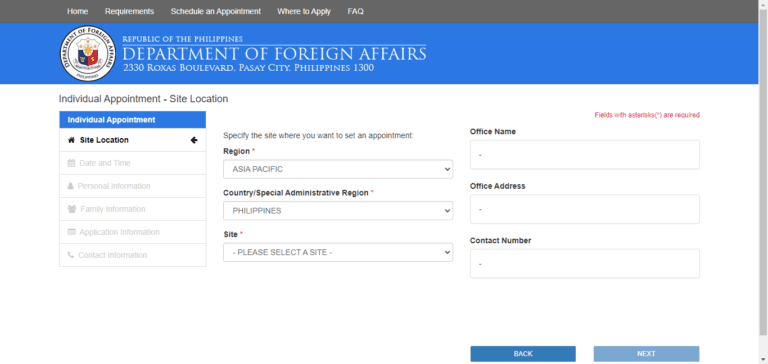Select the Contact Information step label

click(113, 255)
